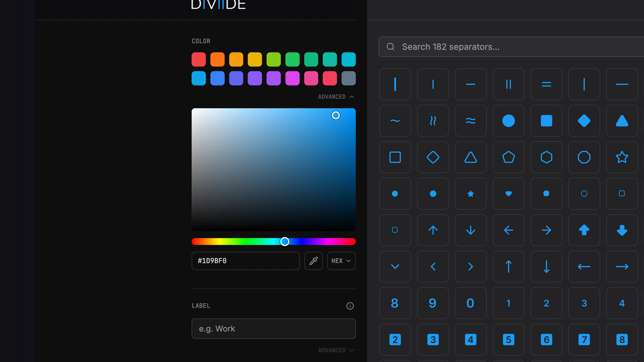Activate the eyedropper color picker
The image size is (644, 362).
tap(313, 261)
